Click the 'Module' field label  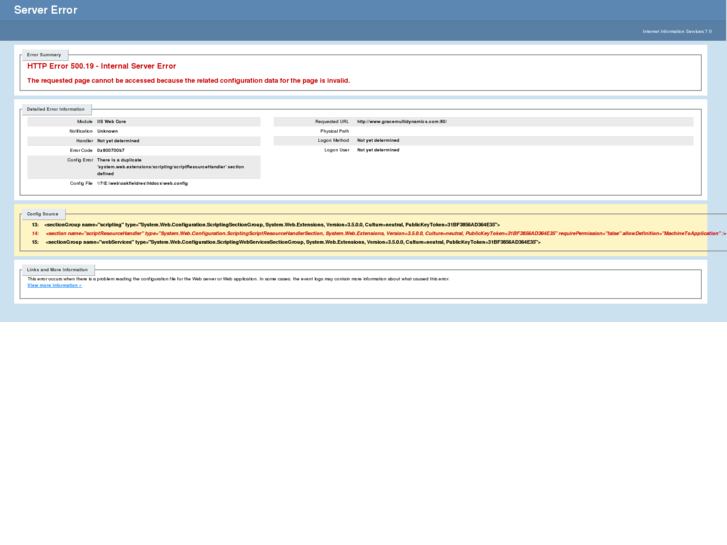(x=85, y=122)
